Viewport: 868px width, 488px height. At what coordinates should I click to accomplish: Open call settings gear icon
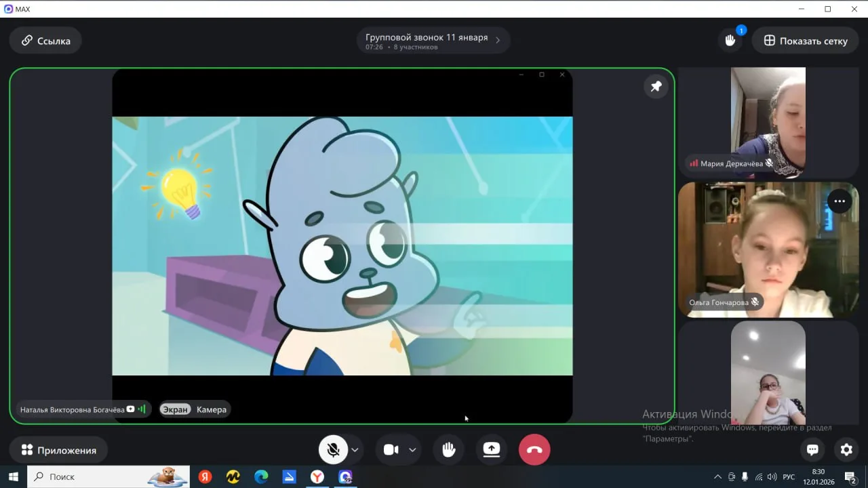click(x=846, y=449)
